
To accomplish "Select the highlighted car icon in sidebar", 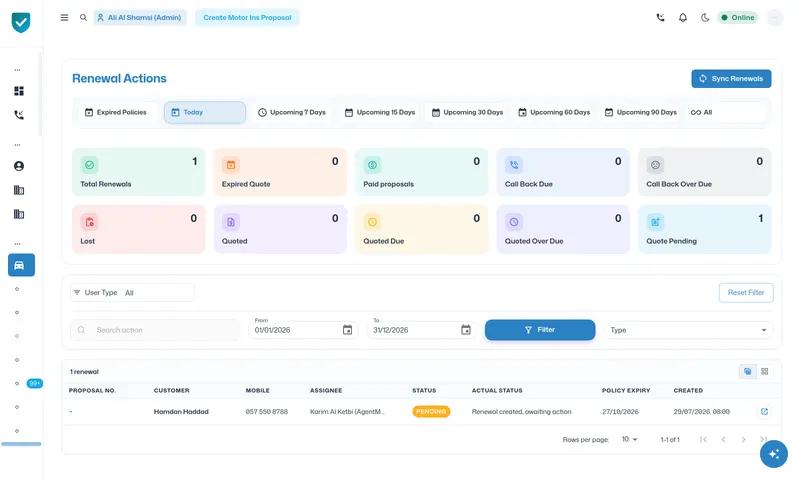I will pos(21,265).
